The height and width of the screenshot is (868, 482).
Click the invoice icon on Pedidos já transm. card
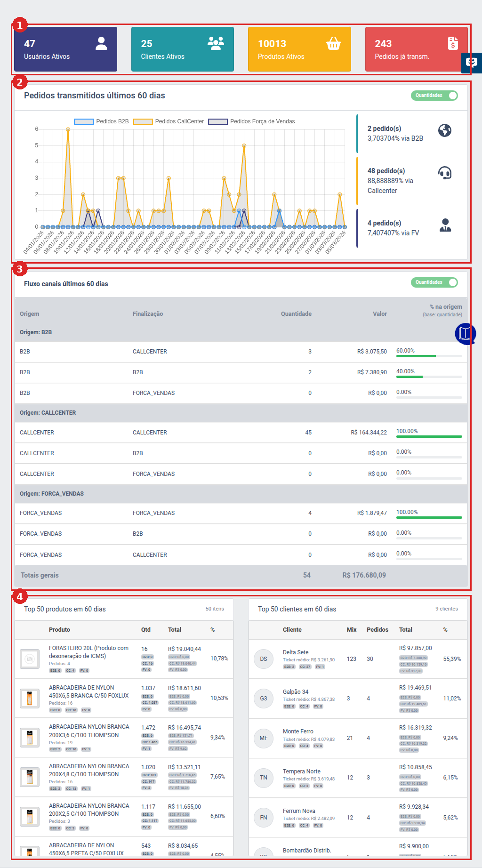(x=453, y=43)
